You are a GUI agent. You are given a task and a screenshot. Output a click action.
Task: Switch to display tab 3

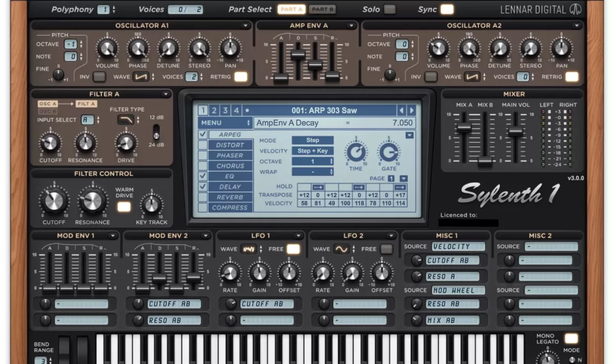(225, 110)
